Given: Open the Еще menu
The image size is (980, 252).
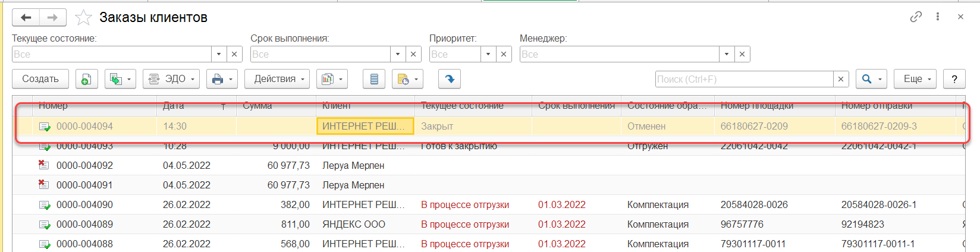Looking at the screenshot, I should click(915, 79).
